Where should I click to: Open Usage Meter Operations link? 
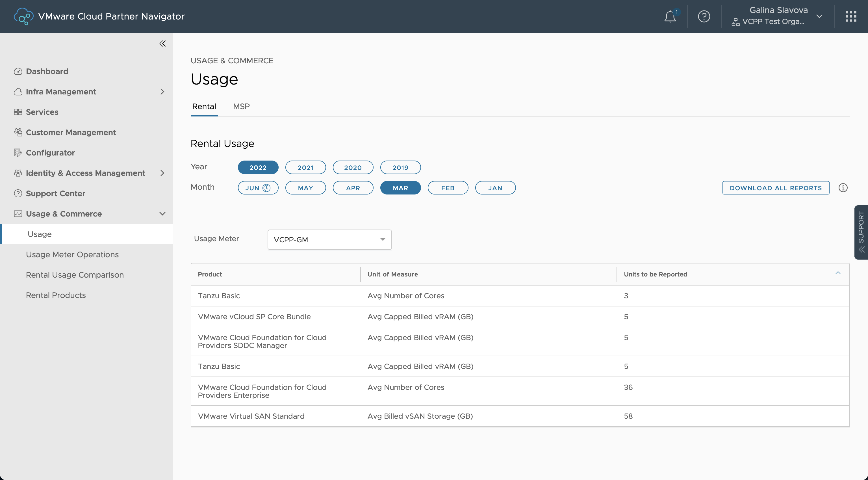coord(72,254)
